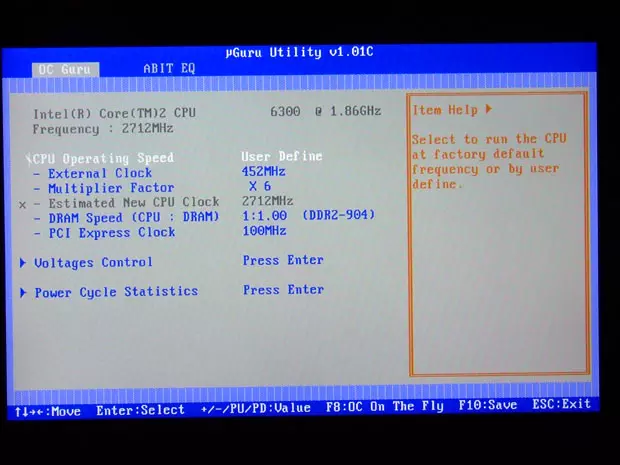Click the 6300 @ 1.86GHz CPU model text
The image size is (620, 465).
[326, 111]
